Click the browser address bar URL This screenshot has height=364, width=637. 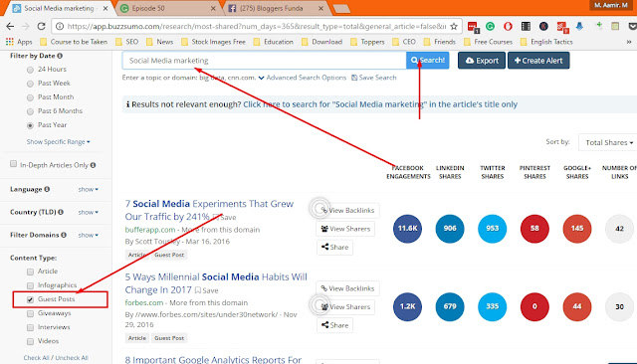[x=257, y=27]
